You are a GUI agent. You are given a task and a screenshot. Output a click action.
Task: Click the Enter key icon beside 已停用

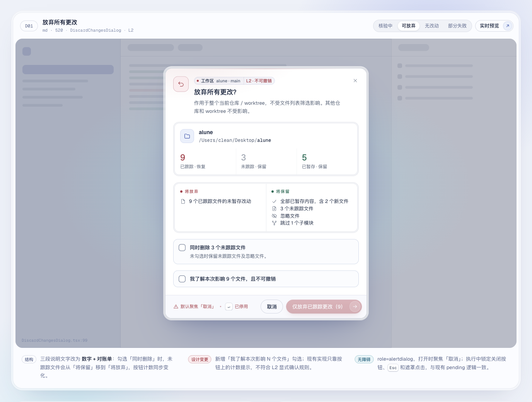pos(229,307)
